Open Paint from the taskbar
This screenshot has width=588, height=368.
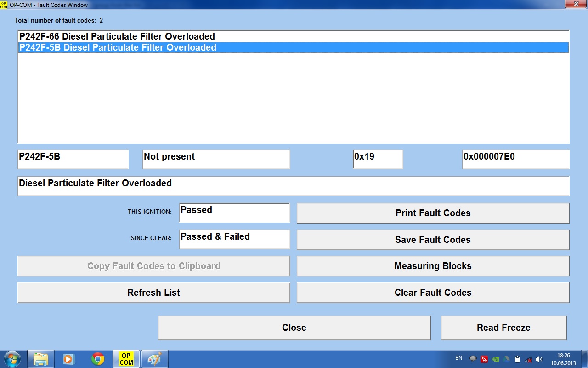point(154,358)
